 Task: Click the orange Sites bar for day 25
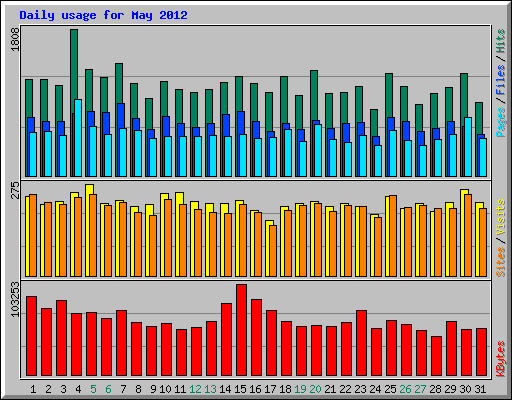click(x=393, y=236)
